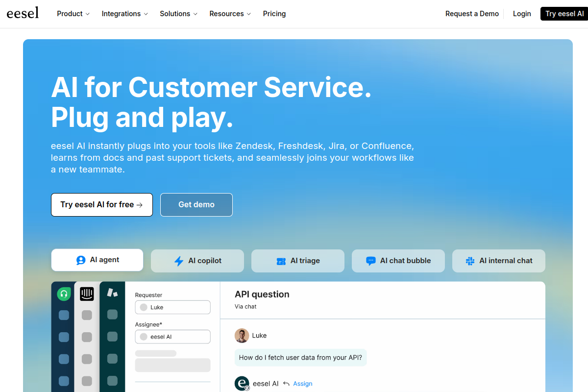Open the Resources dropdown
This screenshot has height=392, width=588.
230,14
